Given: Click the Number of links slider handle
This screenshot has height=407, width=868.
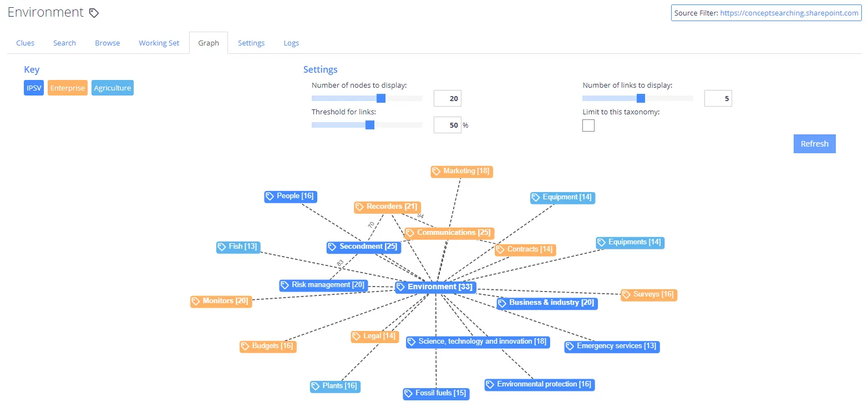Looking at the screenshot, I should point(641,98).
